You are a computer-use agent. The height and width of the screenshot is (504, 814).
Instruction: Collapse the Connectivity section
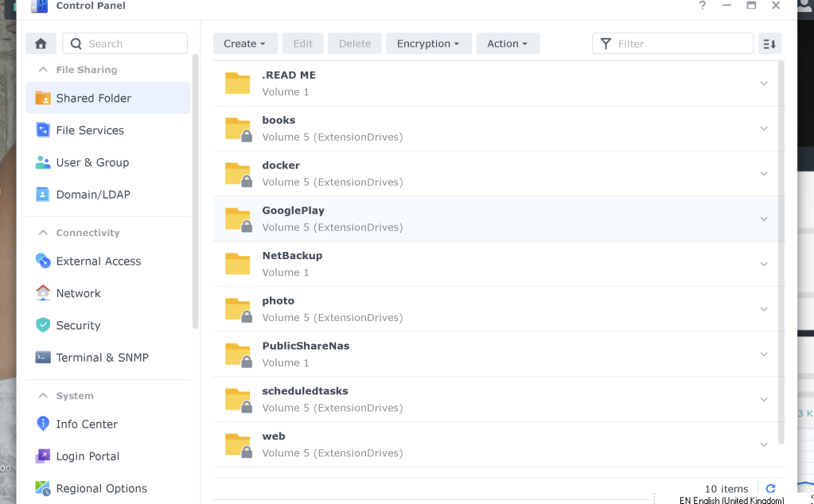[x=43, y=232]
